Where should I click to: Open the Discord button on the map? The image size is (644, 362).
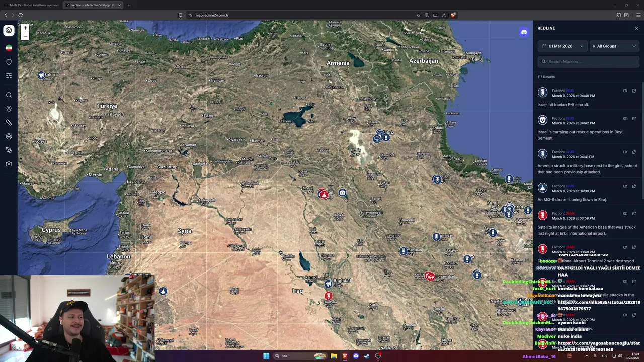click(x=524, y=32)
